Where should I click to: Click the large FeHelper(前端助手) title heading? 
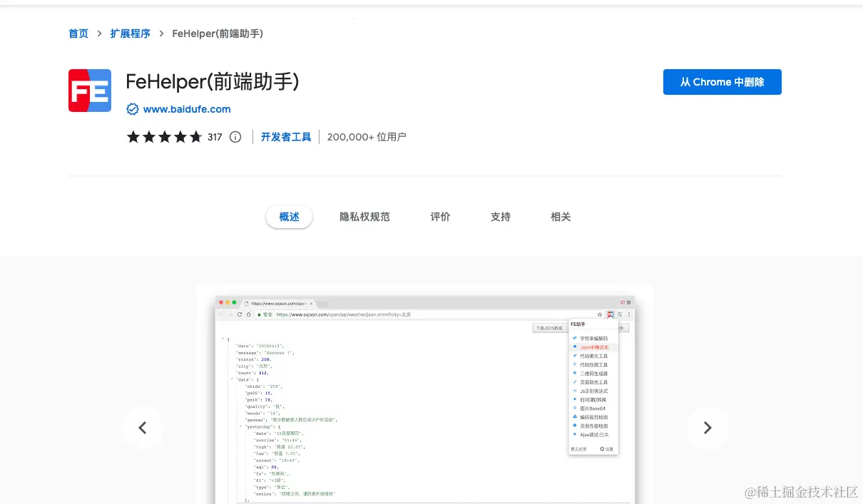click(x=213, y=81)
